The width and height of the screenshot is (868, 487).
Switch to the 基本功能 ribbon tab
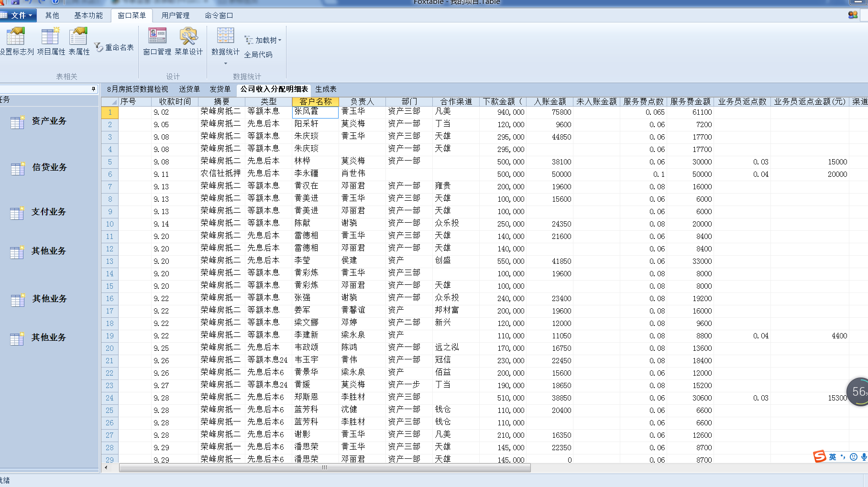click(88, 15)
